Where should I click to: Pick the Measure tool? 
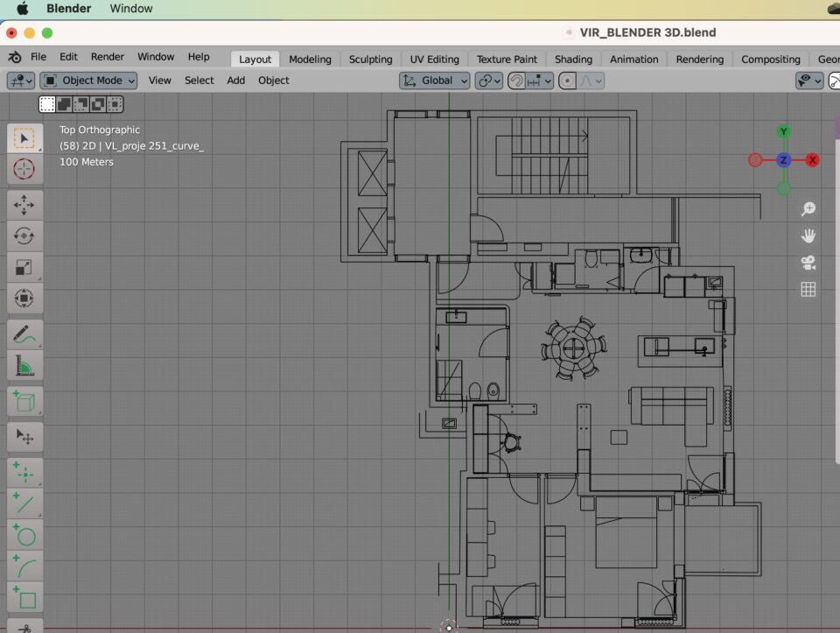pos(24,365)
